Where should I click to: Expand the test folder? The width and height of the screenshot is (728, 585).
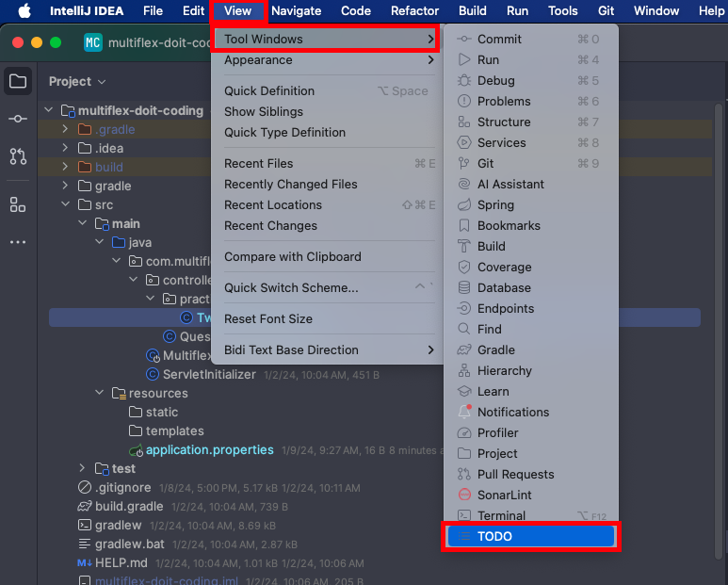82,467
